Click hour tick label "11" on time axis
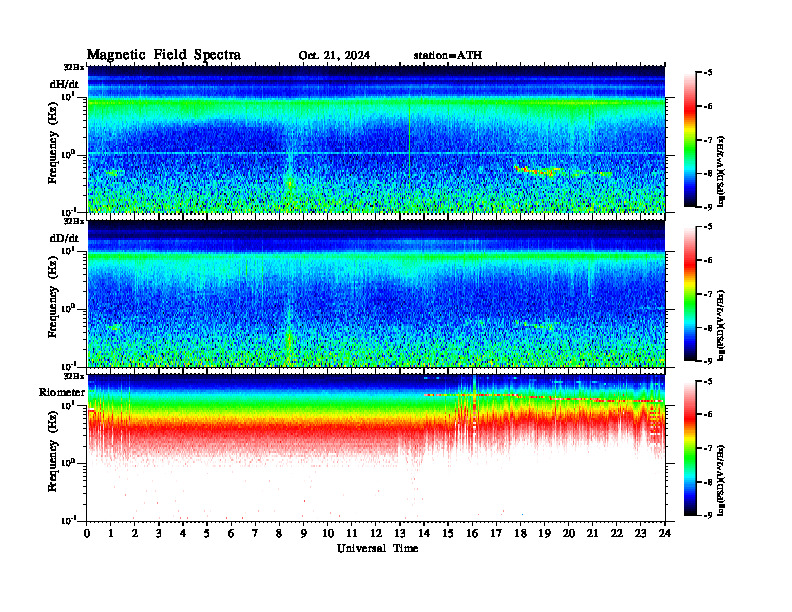 (352, 534)
